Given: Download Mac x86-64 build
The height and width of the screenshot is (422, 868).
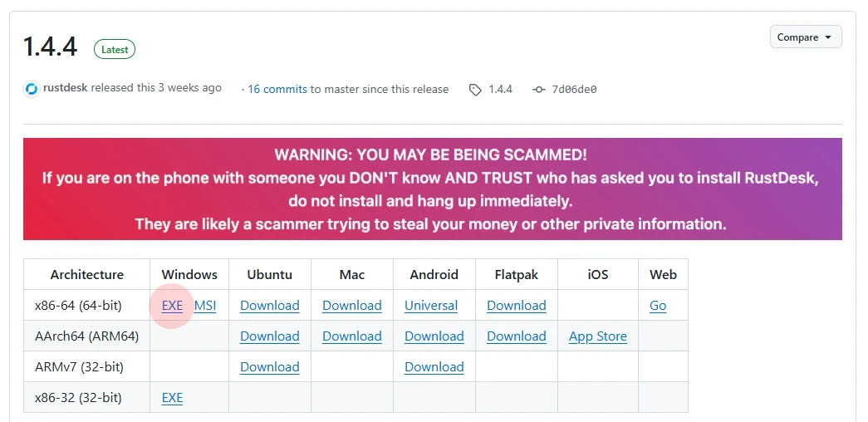Looking at the screenshot, I should pos(352,306).
